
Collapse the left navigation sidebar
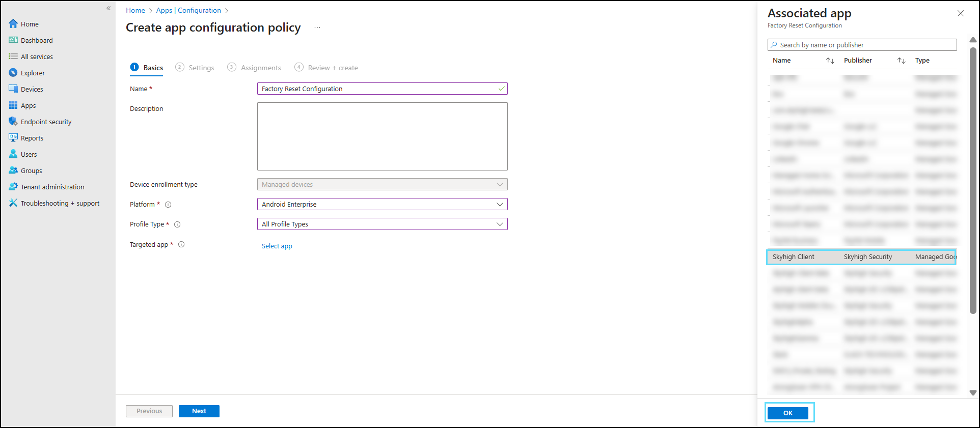coord(108,8)
